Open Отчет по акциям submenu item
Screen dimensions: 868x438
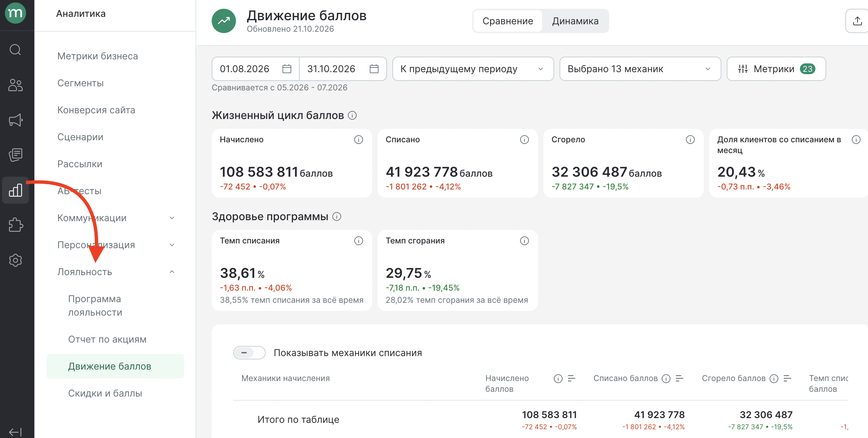tap(107, 339)
